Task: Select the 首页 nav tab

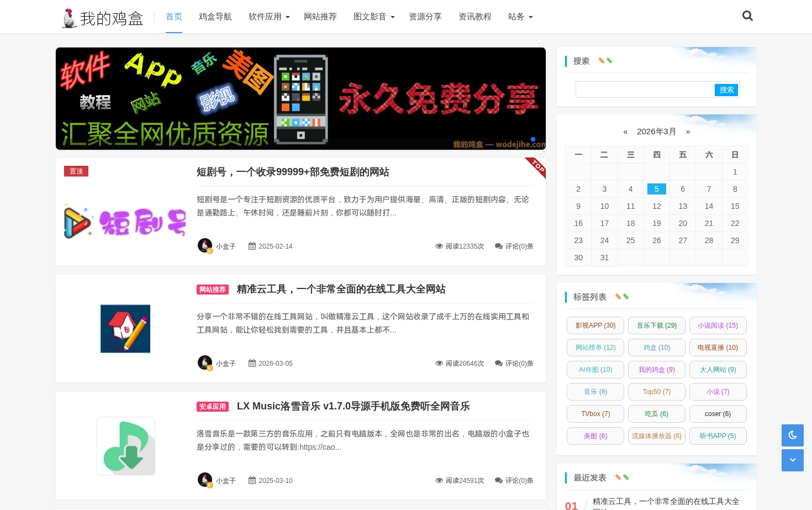Action: pos(174,17)
